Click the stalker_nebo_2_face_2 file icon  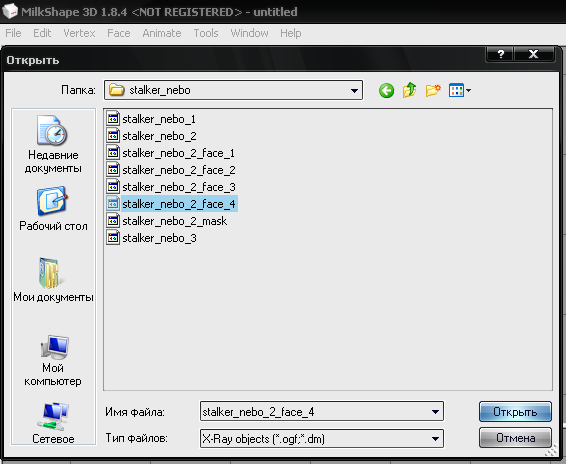pyautogui.click(x=113, y=169)
